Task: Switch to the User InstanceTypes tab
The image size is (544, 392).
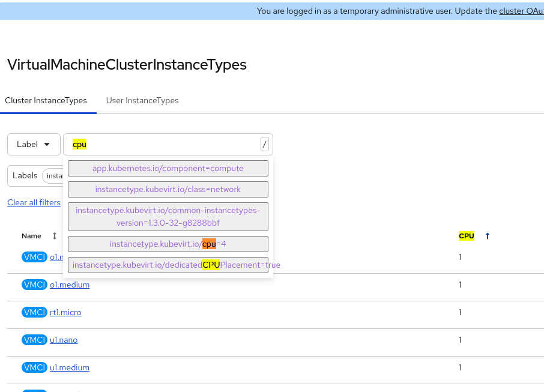Action: tap(142, 100)
